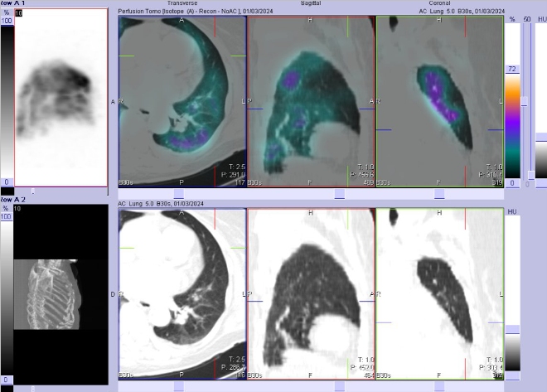The width and height of the screenshot is (547, 392).
Task: Select the CT-only coronal lung view
Action: click(439, 294)
